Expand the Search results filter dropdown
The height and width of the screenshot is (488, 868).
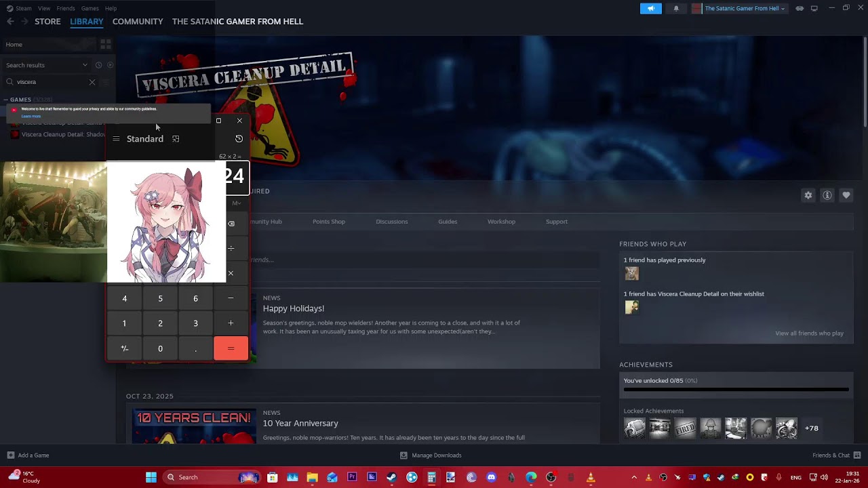pyautogui.click(x=46, y=65)
